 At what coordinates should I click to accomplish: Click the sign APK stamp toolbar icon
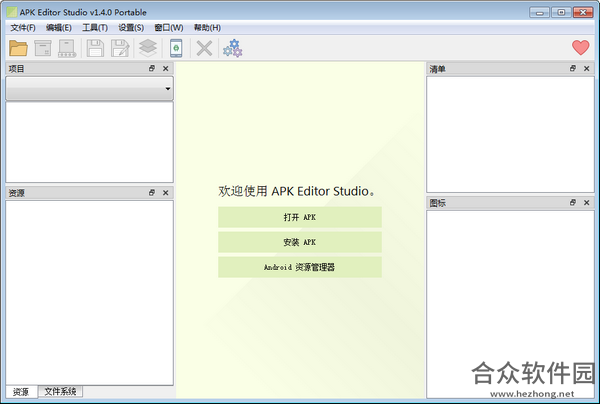coord(67,49)
